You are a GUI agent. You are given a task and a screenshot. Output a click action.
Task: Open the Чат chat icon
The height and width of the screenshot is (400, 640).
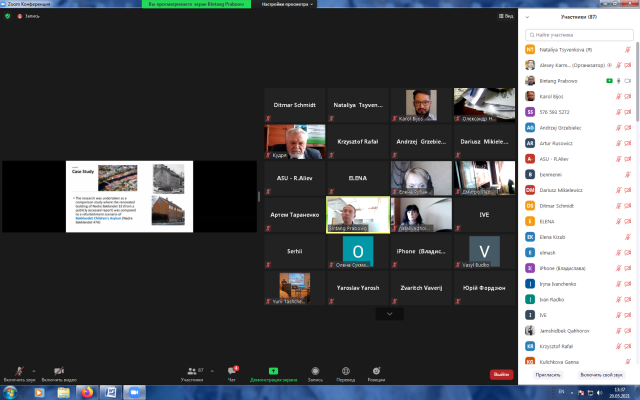tap(232, 371)
